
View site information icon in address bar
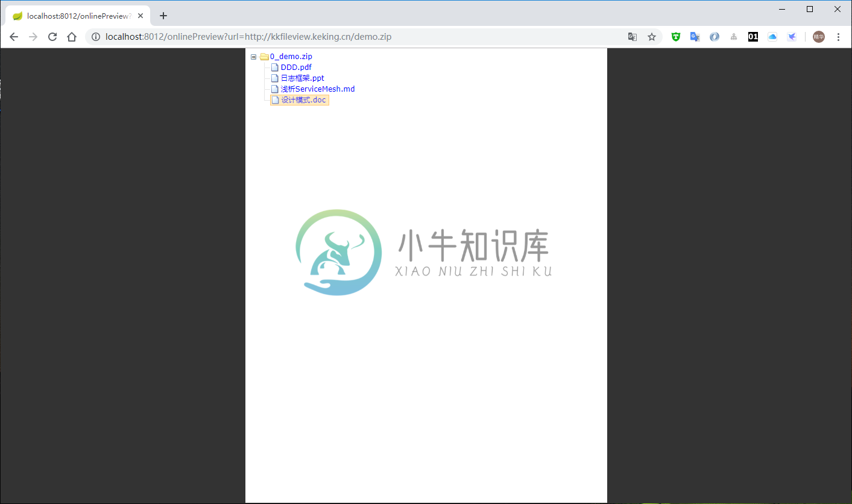pos(95,37)
